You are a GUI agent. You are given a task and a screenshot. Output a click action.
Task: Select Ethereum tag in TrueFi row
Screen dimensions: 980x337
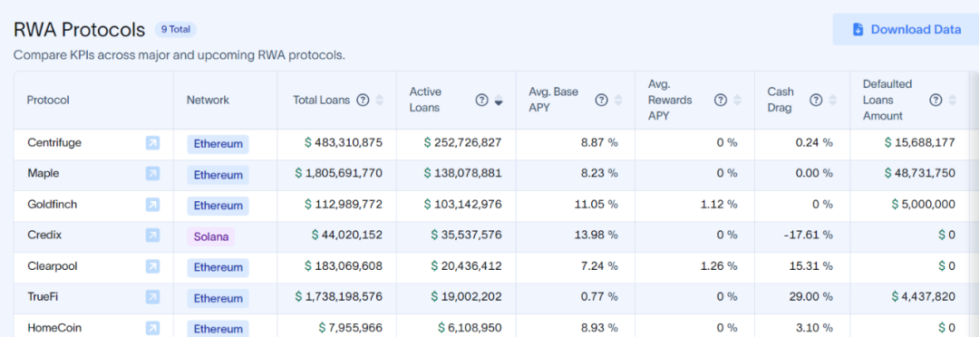pos(218,298)
